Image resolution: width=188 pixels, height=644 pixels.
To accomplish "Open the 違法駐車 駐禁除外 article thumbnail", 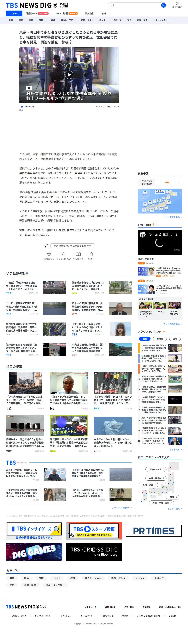I will [x=69, y=426].
